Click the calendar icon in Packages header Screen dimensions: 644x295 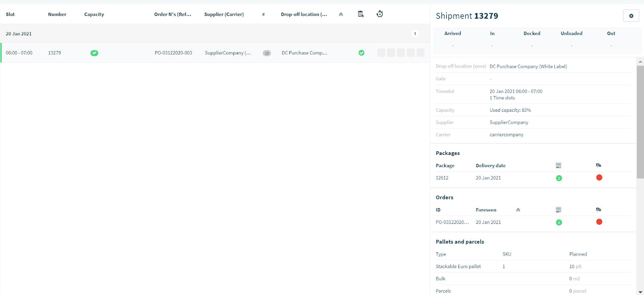click(x=558, y=165)
